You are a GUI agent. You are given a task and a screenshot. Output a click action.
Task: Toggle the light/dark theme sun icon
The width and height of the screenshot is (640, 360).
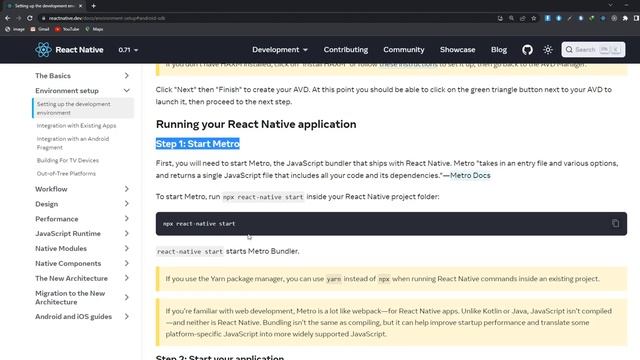(548, 50)
